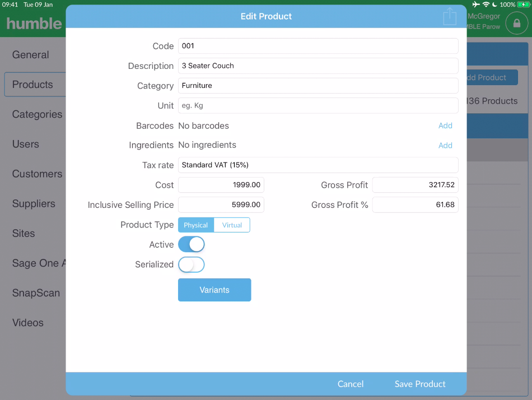Click the Unit input field
Viewport: 532px width, 400px height.
(x=318, y=106)
